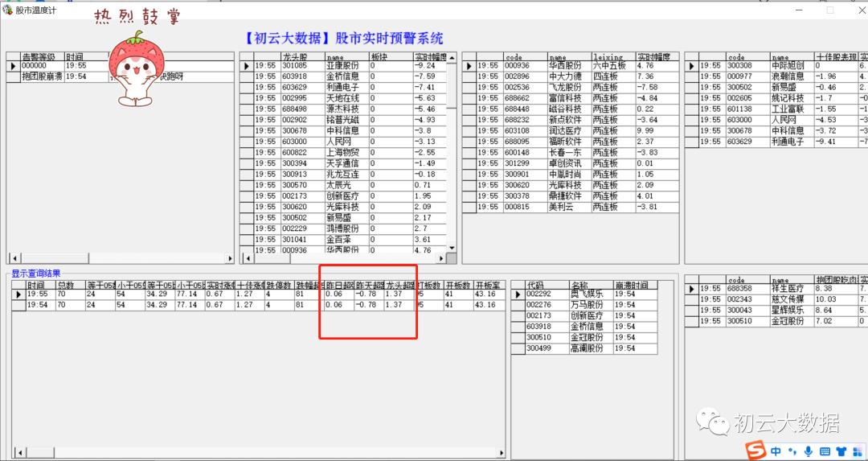Select the 鼎捷软件 cell
868x461 pixels.
pos(570,196)
